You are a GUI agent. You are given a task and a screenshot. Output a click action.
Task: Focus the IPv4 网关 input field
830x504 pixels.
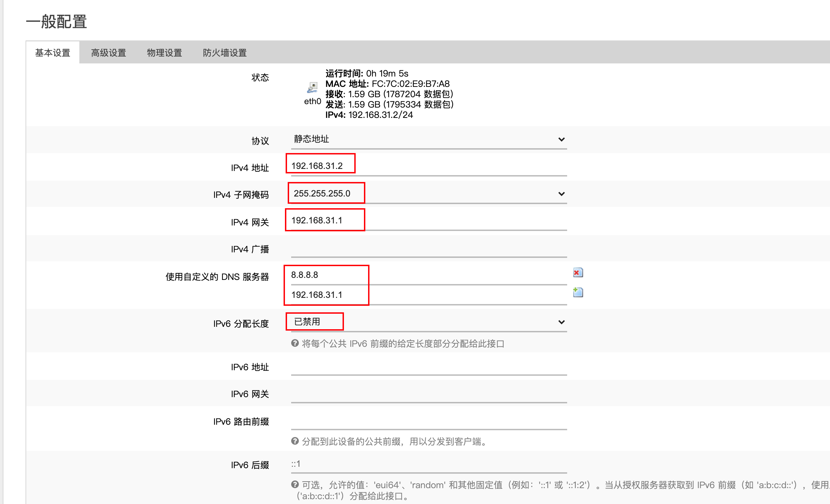point(429,221)
